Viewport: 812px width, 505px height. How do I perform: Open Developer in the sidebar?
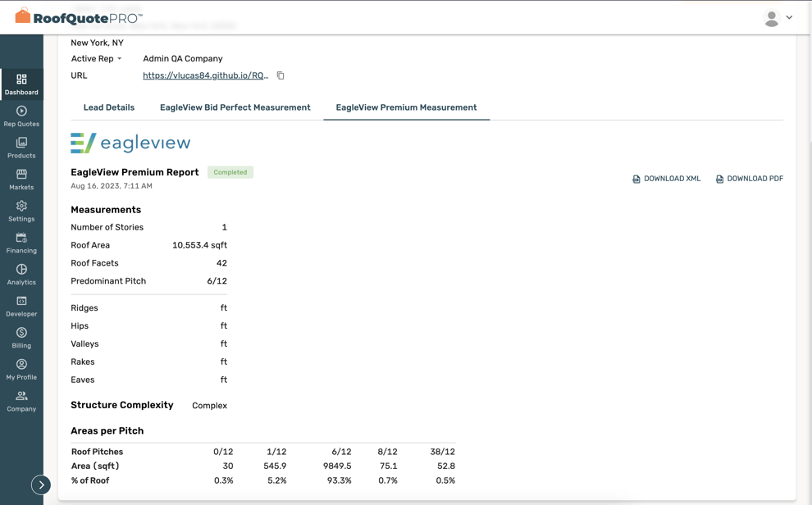[x=21, y=307]
